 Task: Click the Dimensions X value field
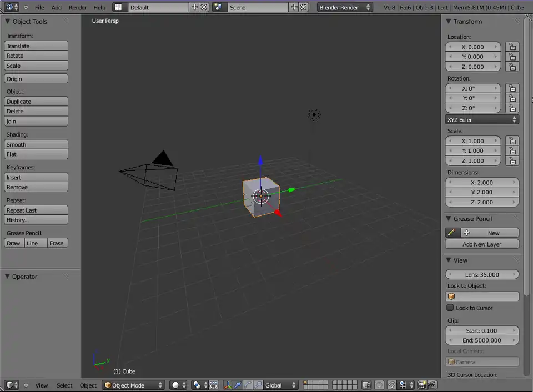pos(482,182)
